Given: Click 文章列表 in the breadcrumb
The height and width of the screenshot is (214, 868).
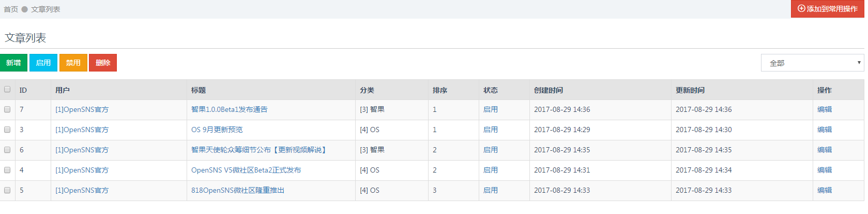Looking at the screenshot, I should 45,9.
